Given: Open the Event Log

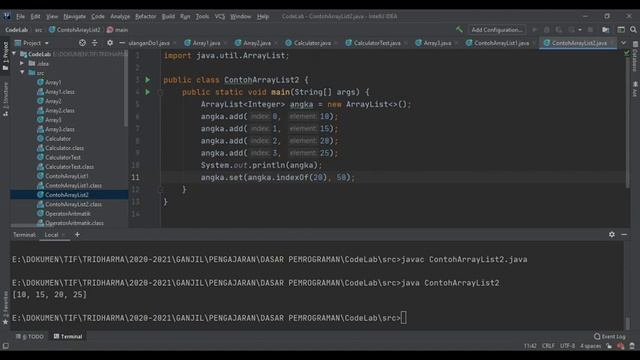Looking at the screenshot, I should [x=610, y=336].
